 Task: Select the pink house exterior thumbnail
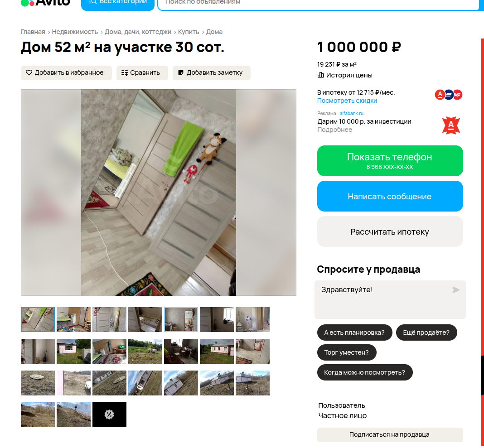click(x=73, y=351)
